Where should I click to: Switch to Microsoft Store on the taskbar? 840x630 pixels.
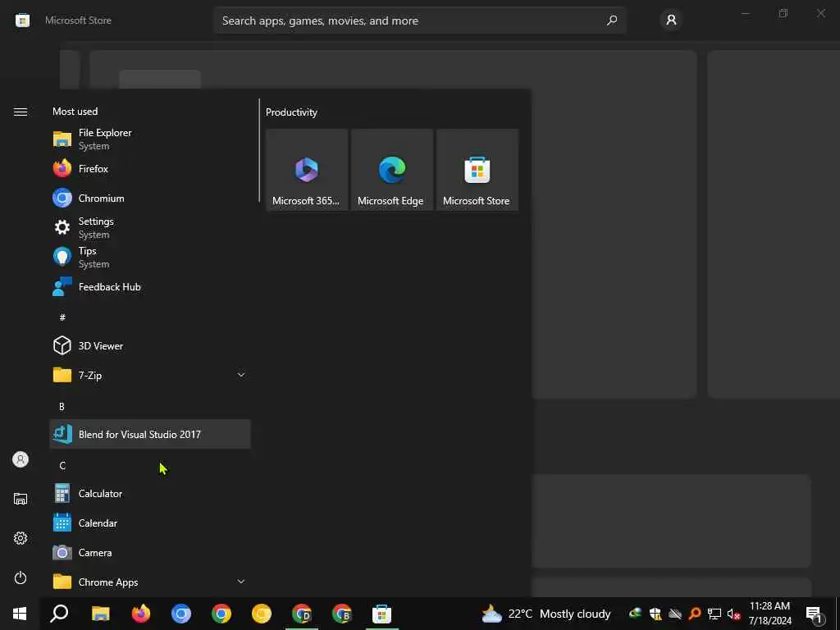pos(382,614)
